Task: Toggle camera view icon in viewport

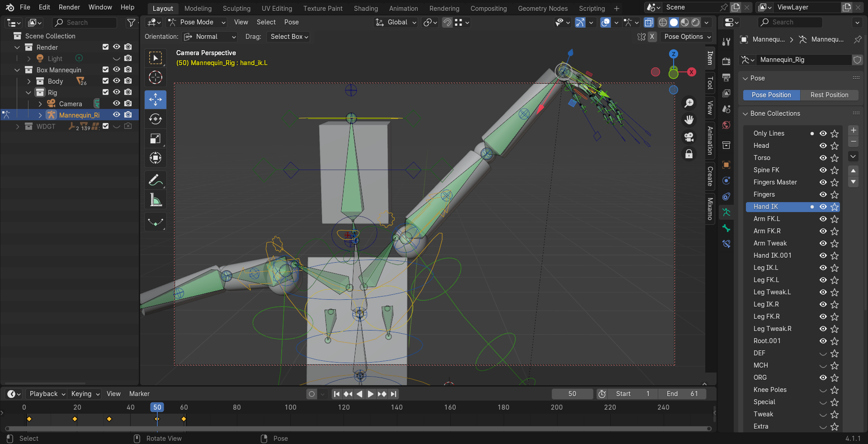Action: coord(689,137)
